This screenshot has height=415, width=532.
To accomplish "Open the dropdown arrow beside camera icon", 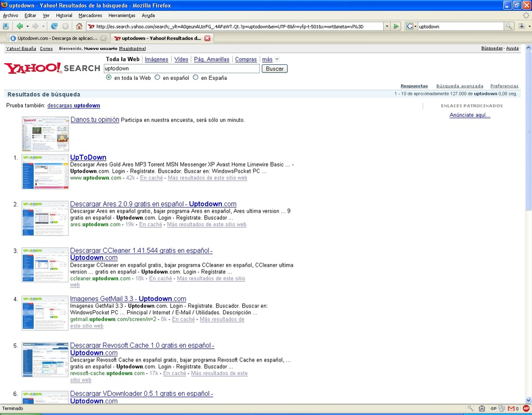I will pos(529,26).
